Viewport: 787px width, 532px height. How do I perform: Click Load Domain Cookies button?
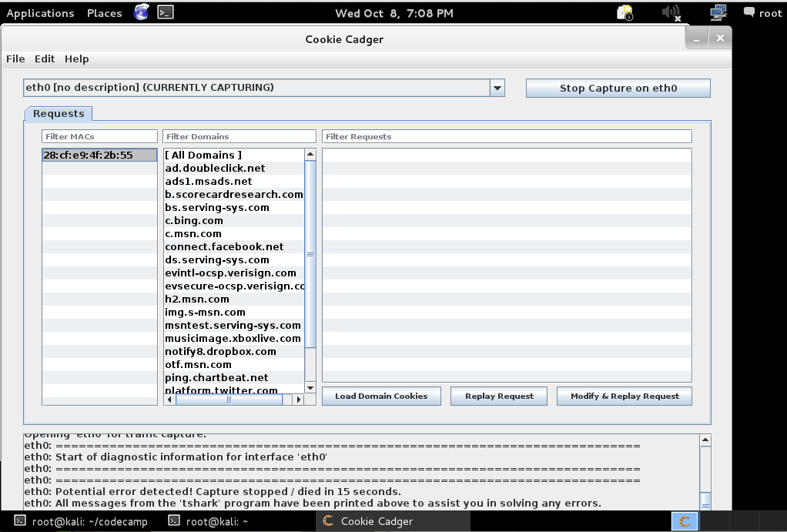381,396
